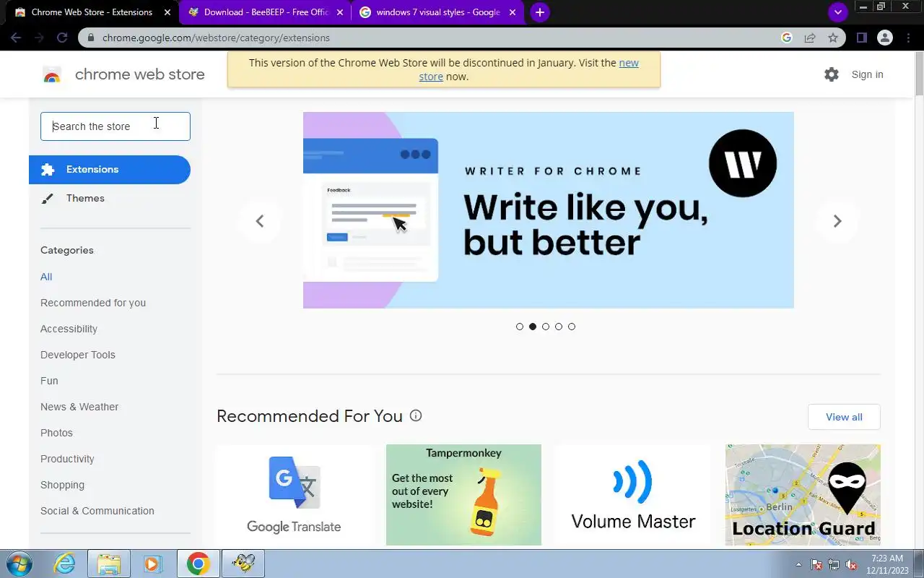924x578 pixels.
Task: Click Sign in
Action: coord(867,74)
